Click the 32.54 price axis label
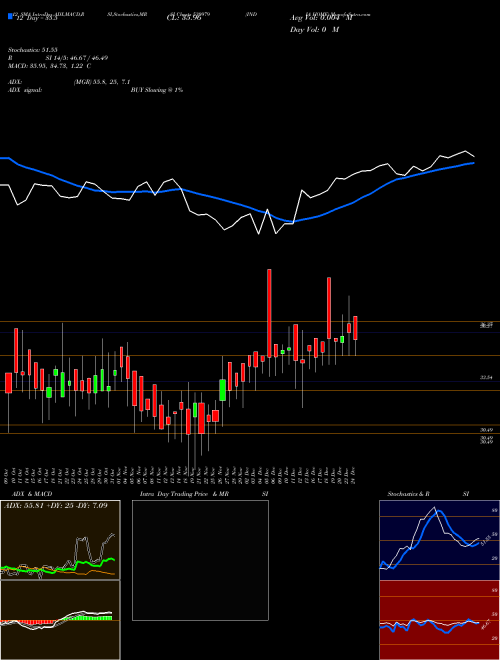500x660 pixels. (487, 378)
